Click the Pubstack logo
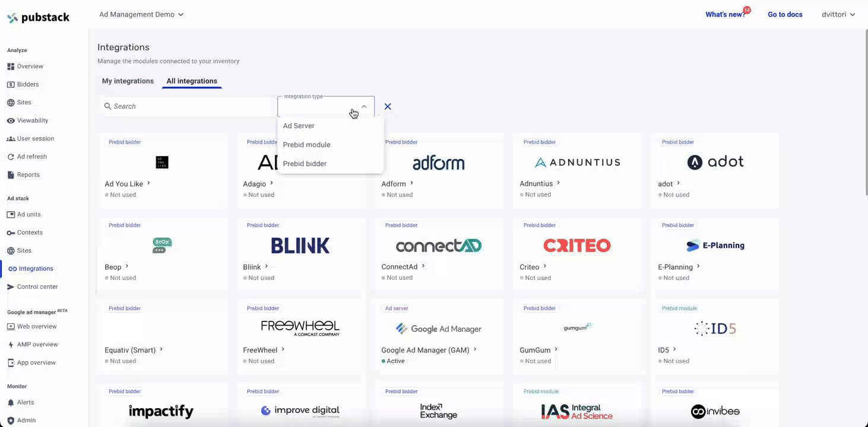 pos(39,18)
